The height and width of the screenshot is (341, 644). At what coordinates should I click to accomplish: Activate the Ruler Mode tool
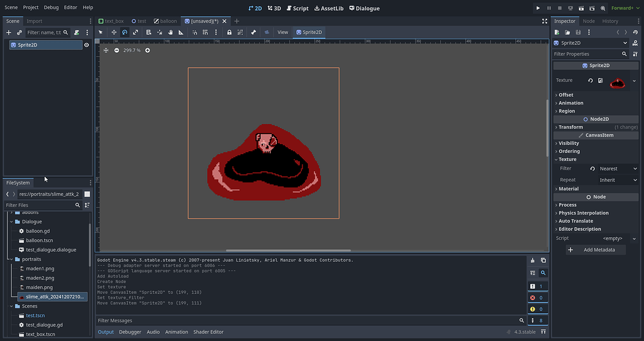coord(180,32)
